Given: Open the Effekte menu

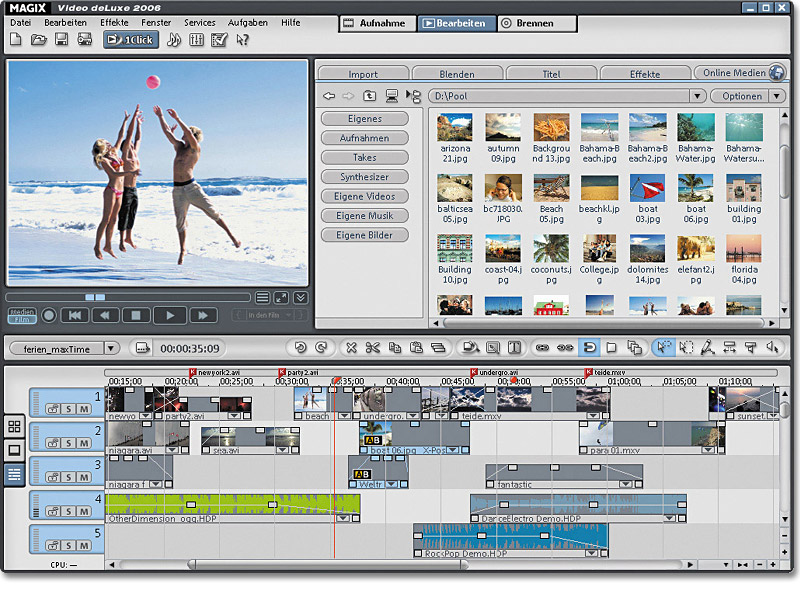Looking at the screenshot, I should tap(114, 22).
